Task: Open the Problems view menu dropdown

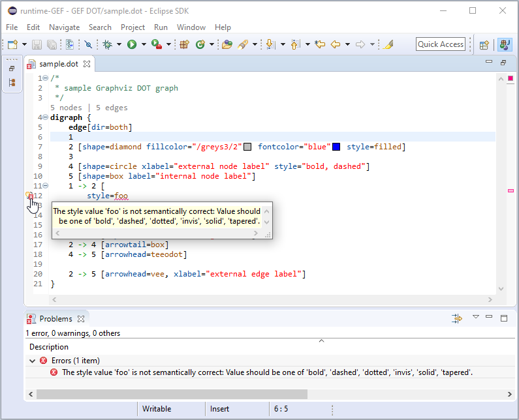Action: coord(476,318)
